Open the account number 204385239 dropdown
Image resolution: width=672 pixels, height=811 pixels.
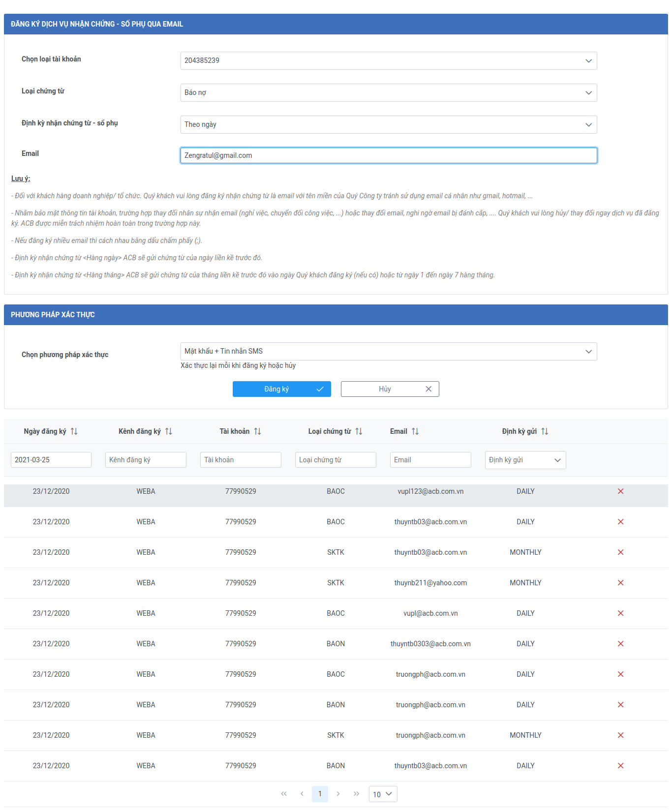pyautogui.click(x=388, y=61)
